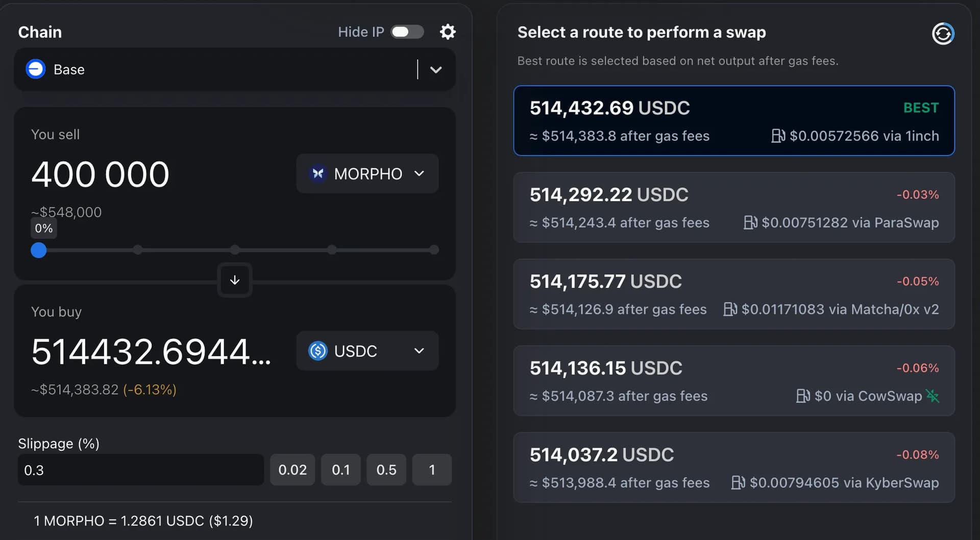This screenshot has height=540, width=980.
Task: Click the gas pump icon on 1inch route
Action: (778, 136)
